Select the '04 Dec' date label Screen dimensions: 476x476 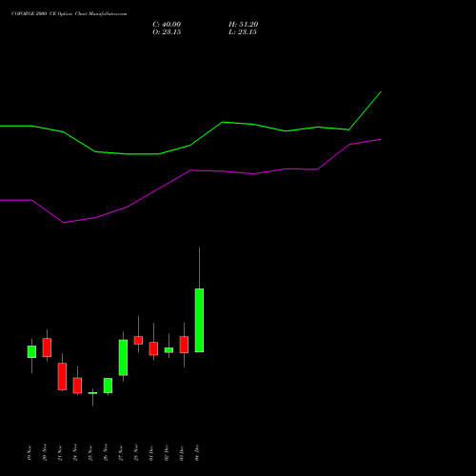pyautogui.click(x=197, y=452)
